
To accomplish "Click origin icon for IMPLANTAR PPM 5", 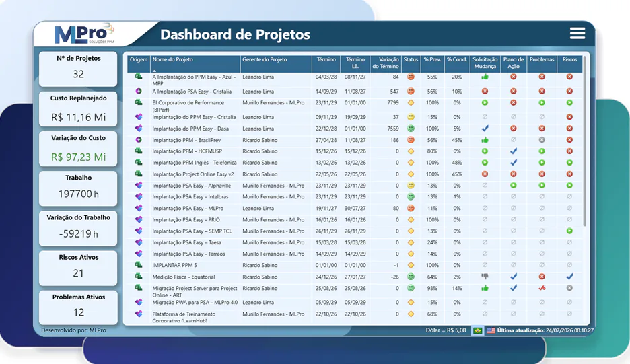I will (x=139, y=265).
